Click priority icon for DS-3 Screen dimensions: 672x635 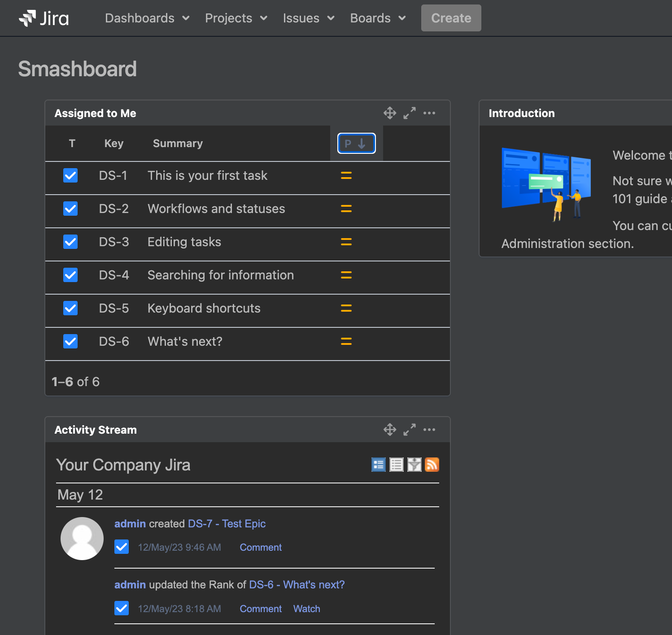[346, 242]
